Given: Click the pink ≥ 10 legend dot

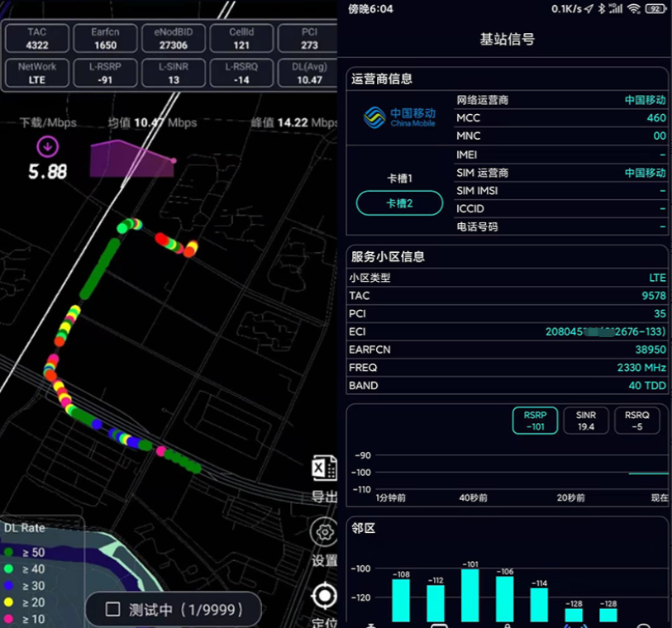Looking at the screenshot, I should [x=8, y=619].
